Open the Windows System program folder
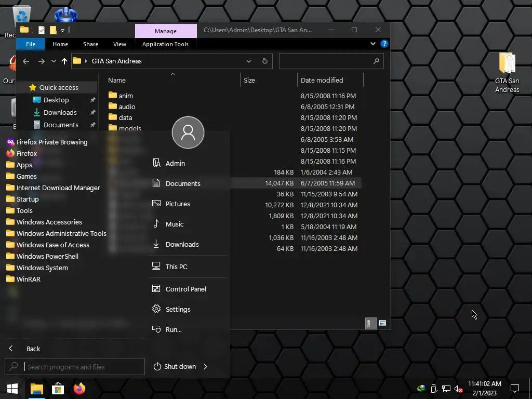Image resolution: width=532 pixels, height=399 pixels. click(37, 268)
